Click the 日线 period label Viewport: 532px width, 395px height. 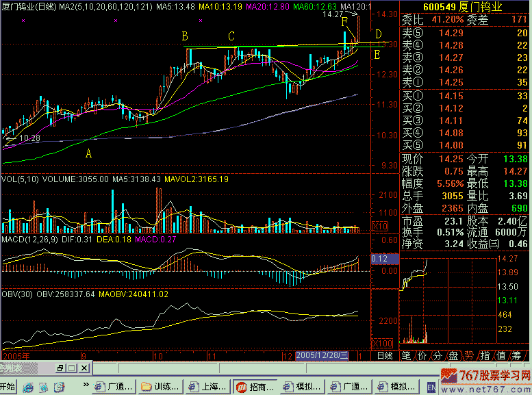click(x=385, y=356)
